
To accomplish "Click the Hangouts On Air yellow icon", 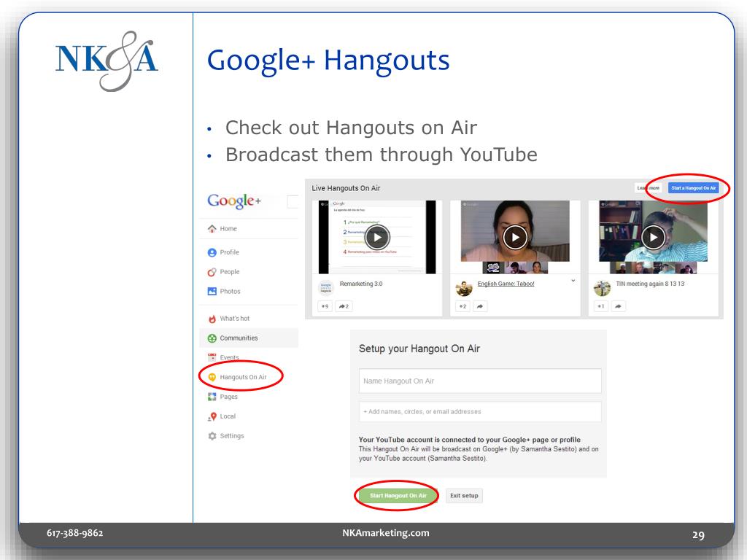I will pyautogui.click(x=212, y=377).
